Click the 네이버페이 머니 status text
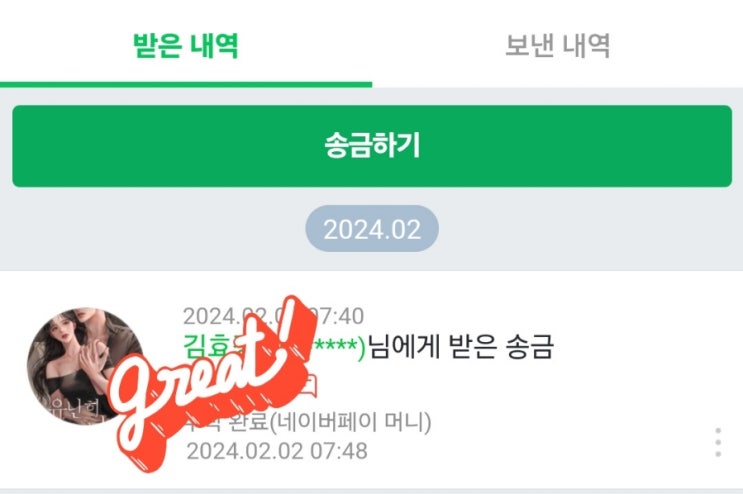 [x=351, y=421]
